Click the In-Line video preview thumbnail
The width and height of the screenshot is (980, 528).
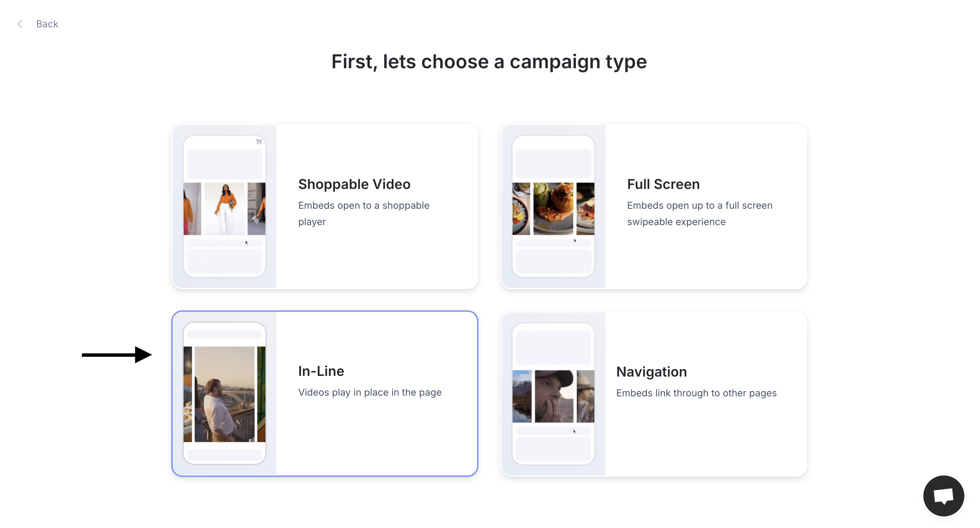pyautogui.click(x=225, y=393)
